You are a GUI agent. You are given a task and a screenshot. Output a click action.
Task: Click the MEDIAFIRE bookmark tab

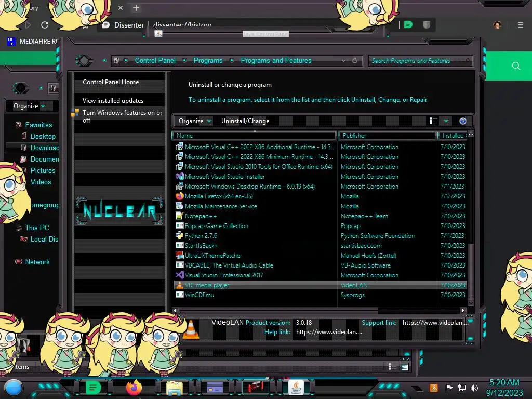33,42
